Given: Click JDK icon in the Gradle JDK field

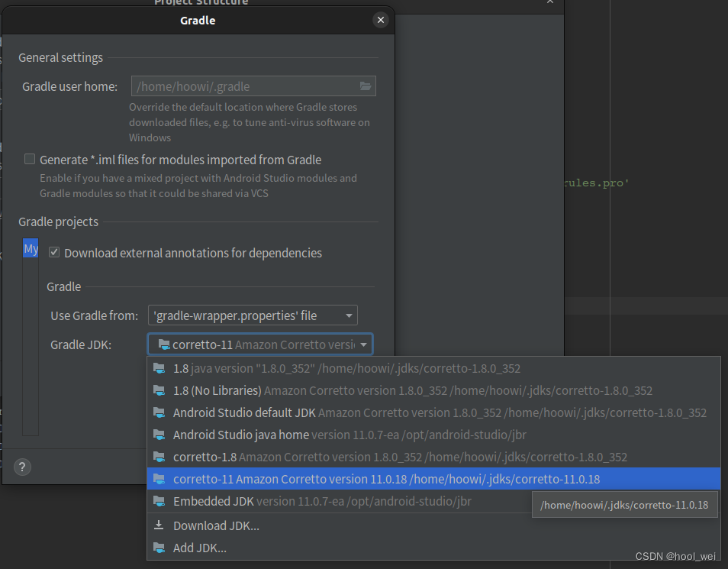Looking at the screenshot, I should pyautogui.click(x=164, y=344).
